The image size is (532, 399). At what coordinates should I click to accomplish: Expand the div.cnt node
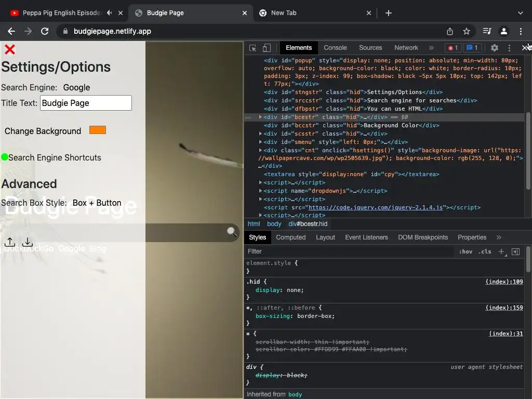tap(260, 150)
